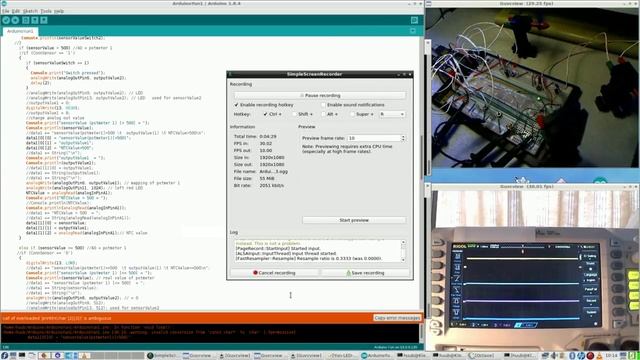
Task: Open the Edit menu in Arduino
Action: tap(16, 11)
